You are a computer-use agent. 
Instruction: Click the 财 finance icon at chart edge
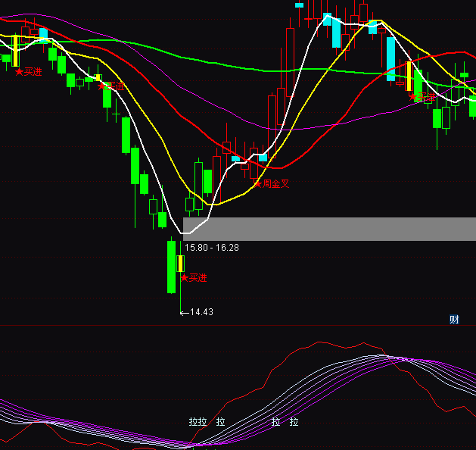[x=454, y=320]
